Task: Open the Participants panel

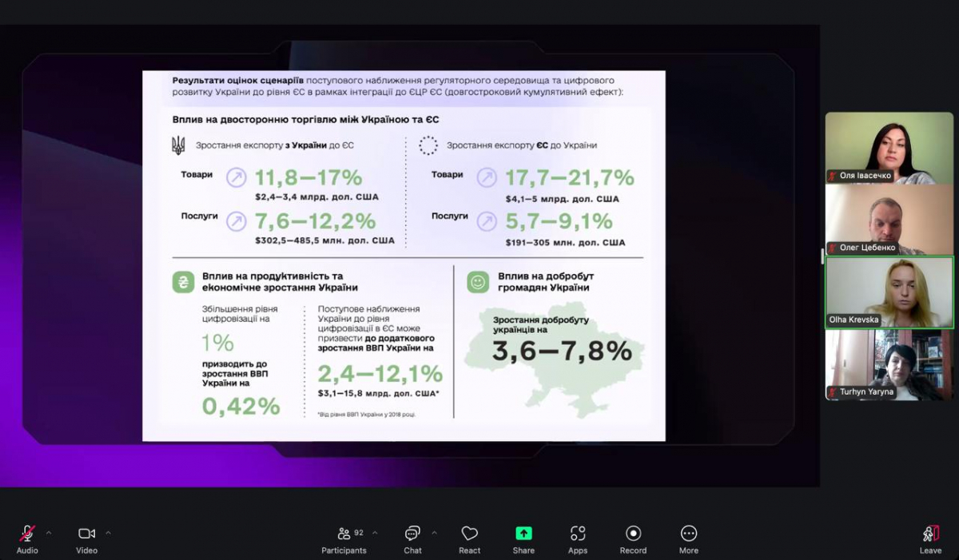Action: 344,534
